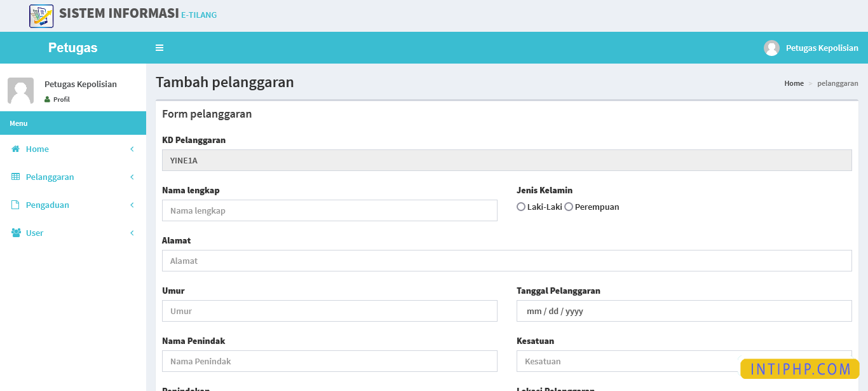Screen dimensions: 868x391
Task: Click the User group icon
Action: 16,233
